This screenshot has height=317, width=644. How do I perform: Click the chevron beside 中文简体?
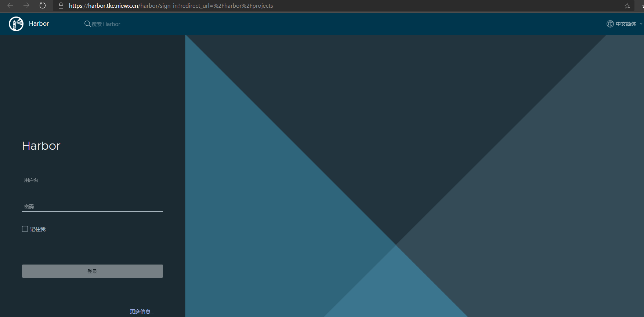[x=641, y=24]
